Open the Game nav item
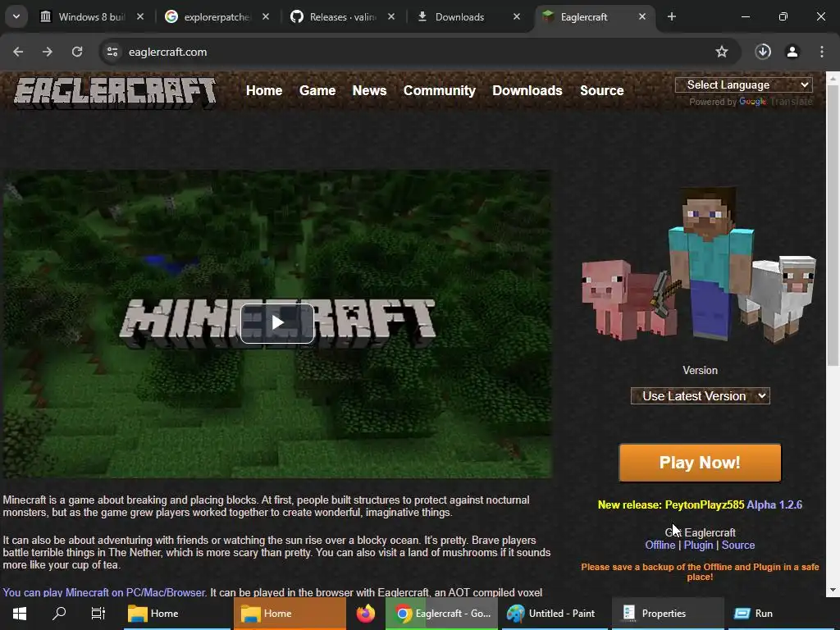The height and width of the screenshot is (630, 840). [x=317, y=90]
